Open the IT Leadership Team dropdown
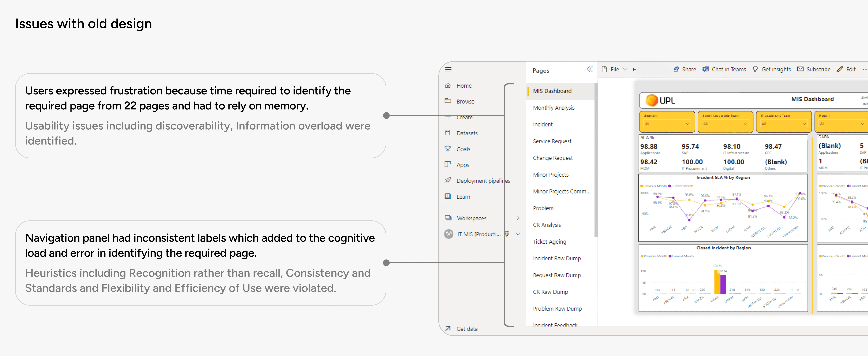The width and height of the screenshot is (868, 356). 783,124
